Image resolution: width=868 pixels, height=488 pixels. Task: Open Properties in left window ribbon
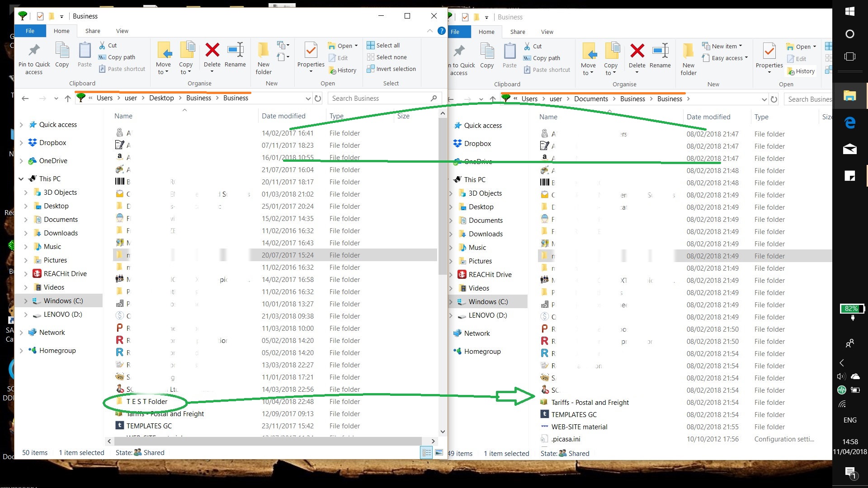311,56
